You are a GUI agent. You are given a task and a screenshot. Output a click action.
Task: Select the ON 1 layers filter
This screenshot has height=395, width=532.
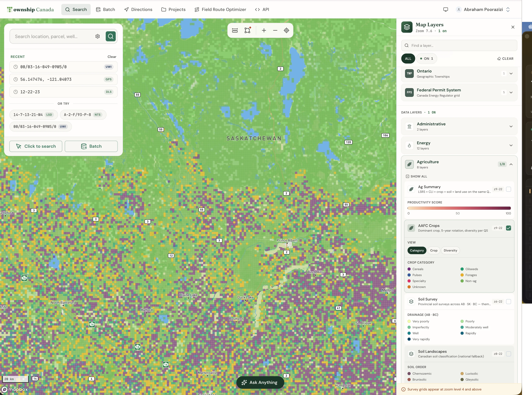coord(427,59)
